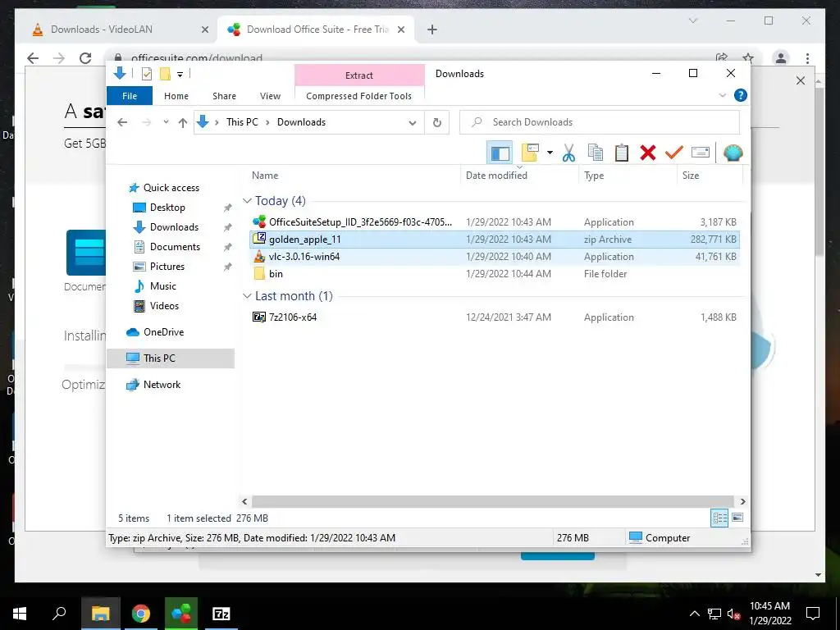Switch to Compressed Folder Tools tab
Viewport: 840px width, 630px height.
click(359, 96)
